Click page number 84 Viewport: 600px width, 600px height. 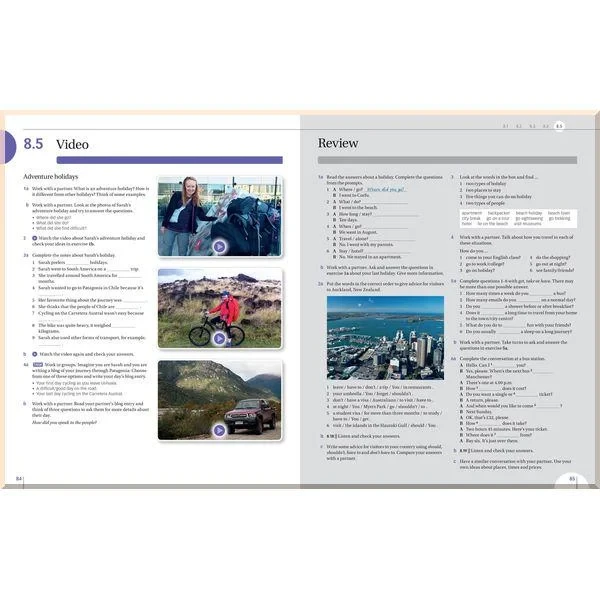click(20, 479)
